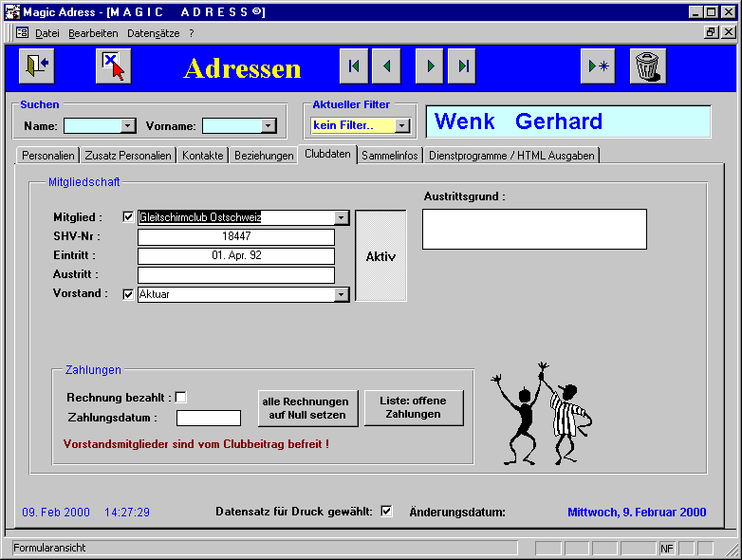Toggle the Mitglied checkbox
742x560 pixels.
click(x=129, y=217)
